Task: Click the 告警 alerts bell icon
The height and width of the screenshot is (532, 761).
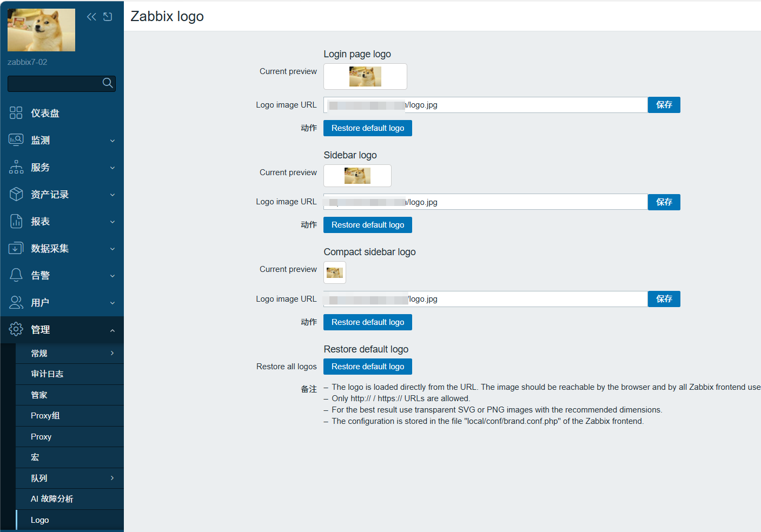Action: (16, 275)
